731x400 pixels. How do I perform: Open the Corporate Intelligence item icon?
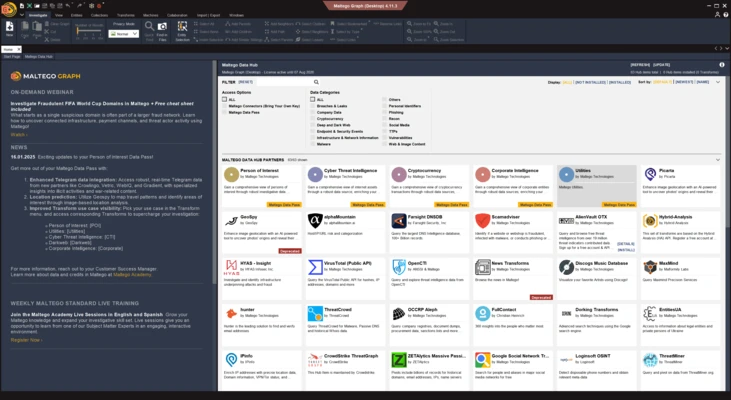click(x=483, y=174)
